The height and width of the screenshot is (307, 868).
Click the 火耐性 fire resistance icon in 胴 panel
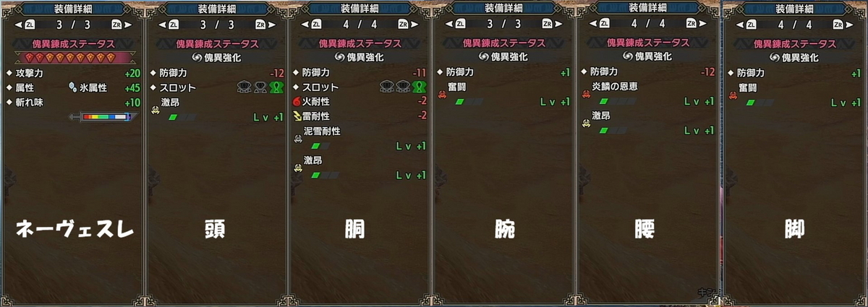tap(297, 101)
